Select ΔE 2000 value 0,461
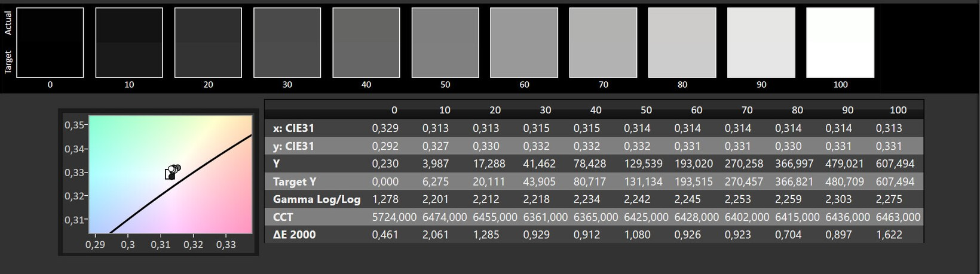The width and height of the screenshot is (980, 274). (x=385, y=235)
